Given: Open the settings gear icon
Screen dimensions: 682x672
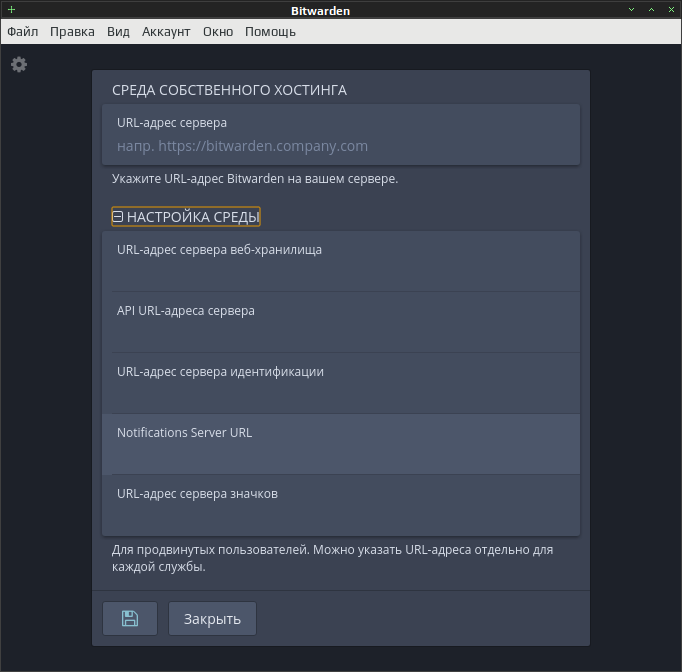Looking at the screenshot, I should click(x=19, y=64).
